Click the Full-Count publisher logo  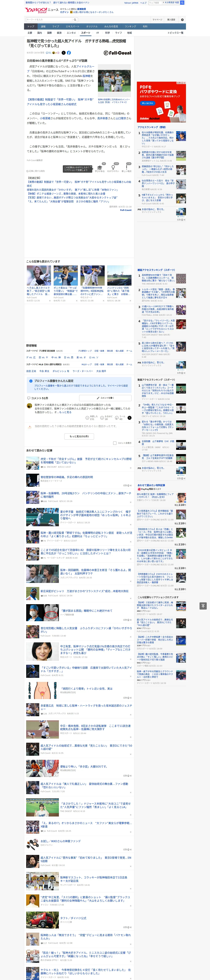click(117, 53)
